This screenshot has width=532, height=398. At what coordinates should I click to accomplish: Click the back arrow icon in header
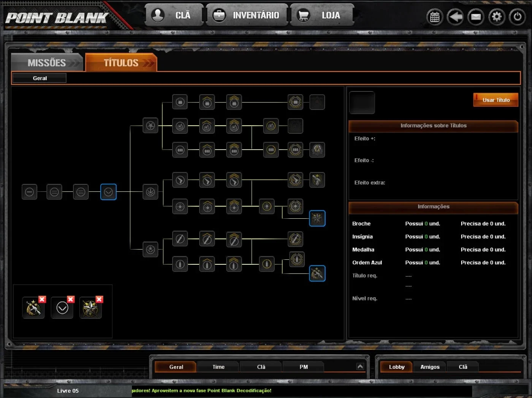tap(455, 17)
